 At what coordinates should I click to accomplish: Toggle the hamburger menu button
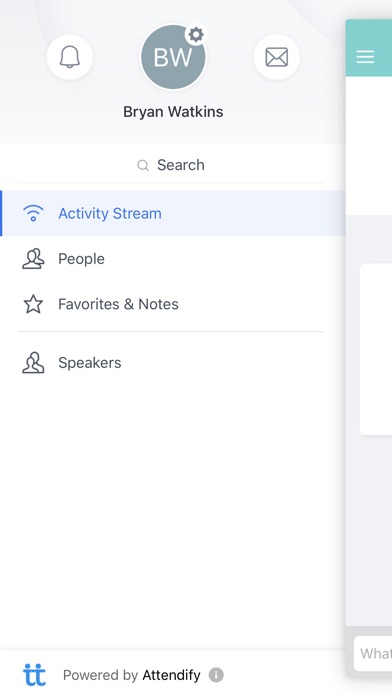tap(365, 57)
